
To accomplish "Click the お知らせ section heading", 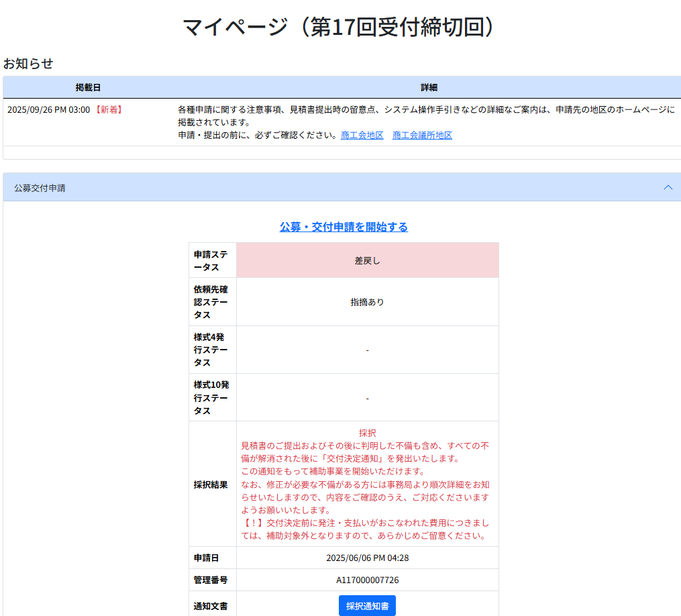I will [28, 64].
